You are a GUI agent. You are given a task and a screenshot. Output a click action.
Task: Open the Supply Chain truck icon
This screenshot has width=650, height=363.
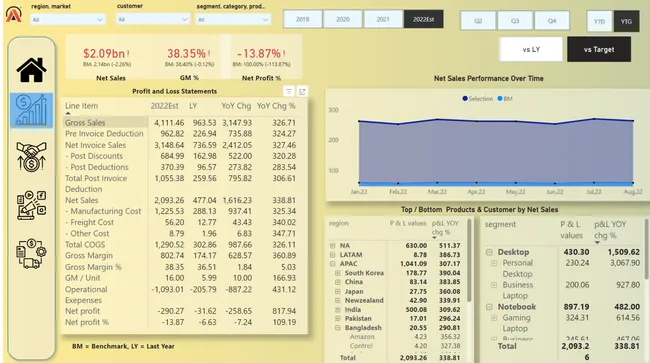[x=32, y=253]
